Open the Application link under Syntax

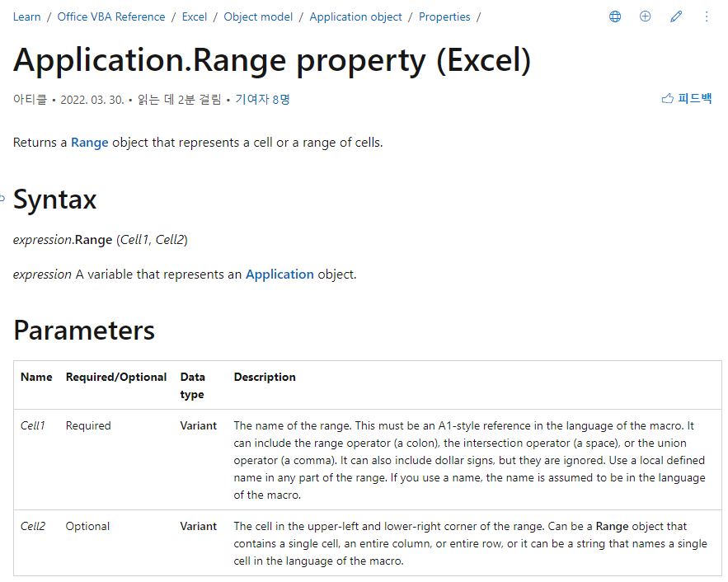(279, 274)
